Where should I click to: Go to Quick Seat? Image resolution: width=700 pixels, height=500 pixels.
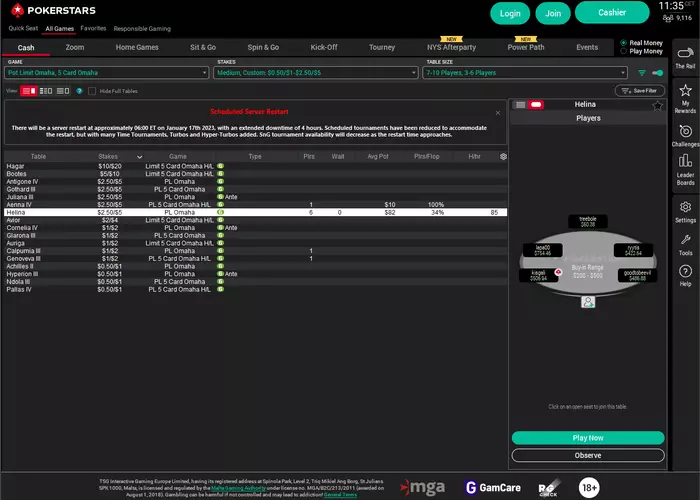click(x=23, y=28)
